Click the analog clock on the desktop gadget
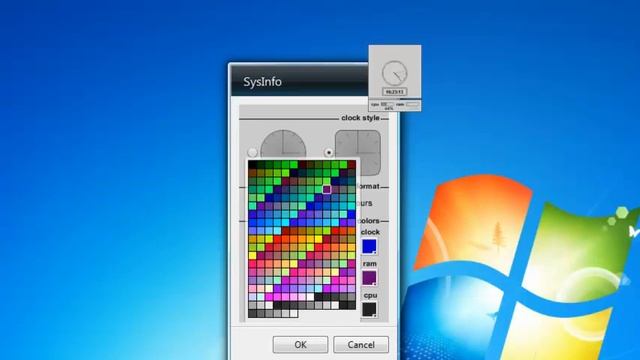Viewport: 640px width, 360px height. [x=395, y=73]
